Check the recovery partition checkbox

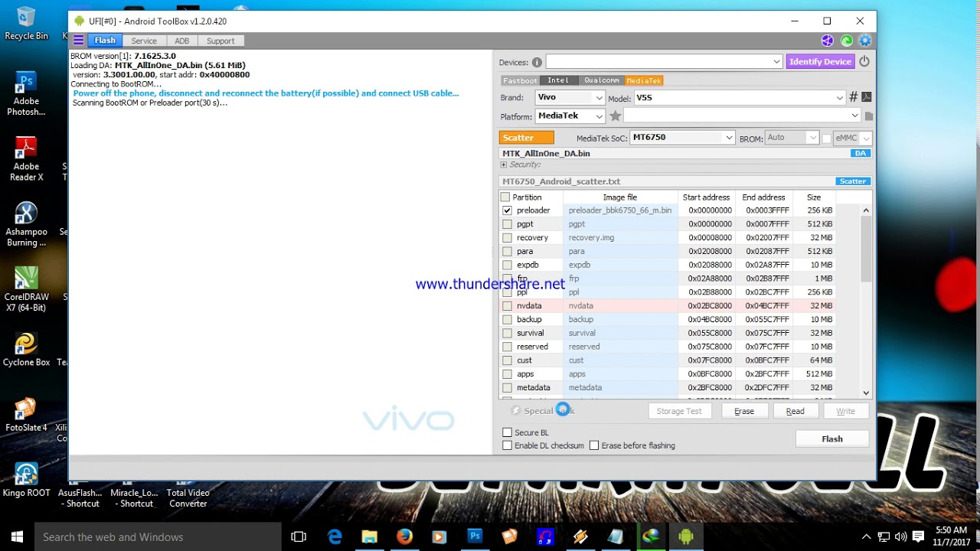click(x=507, y=238)
